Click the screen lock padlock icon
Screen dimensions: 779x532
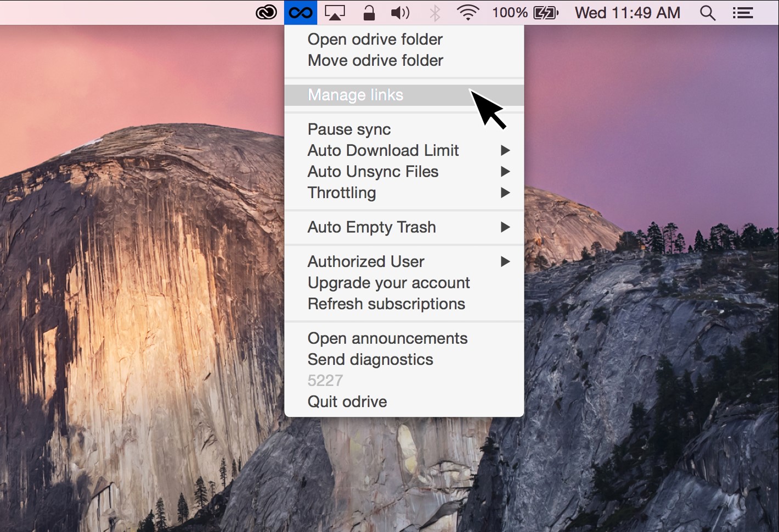368,12
